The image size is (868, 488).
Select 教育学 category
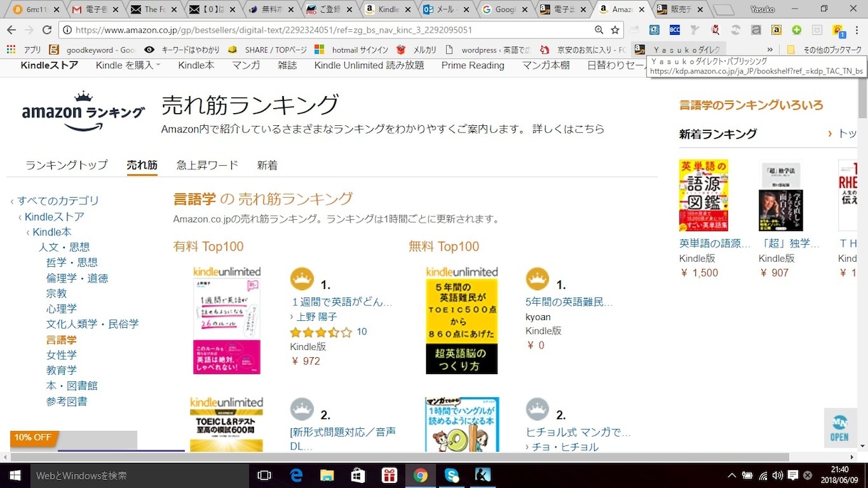[x=61, y=370]
